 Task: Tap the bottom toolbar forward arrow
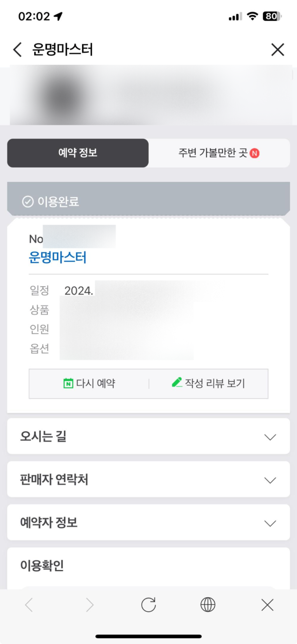point(89,605)
